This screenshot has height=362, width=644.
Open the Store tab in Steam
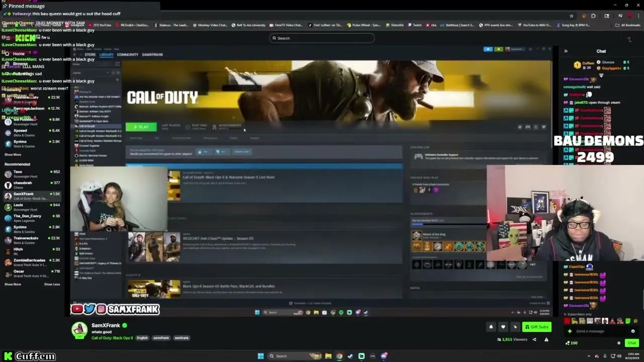(90, 54)
